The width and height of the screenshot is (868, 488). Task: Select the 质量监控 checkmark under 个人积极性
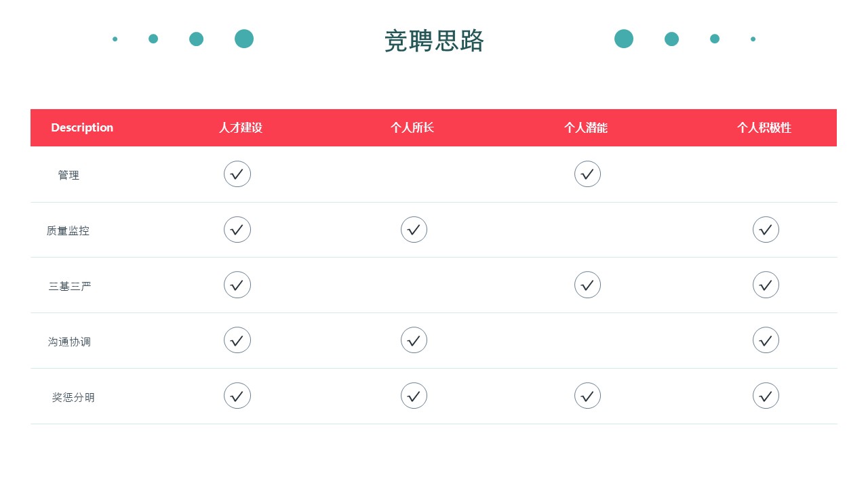766,230
